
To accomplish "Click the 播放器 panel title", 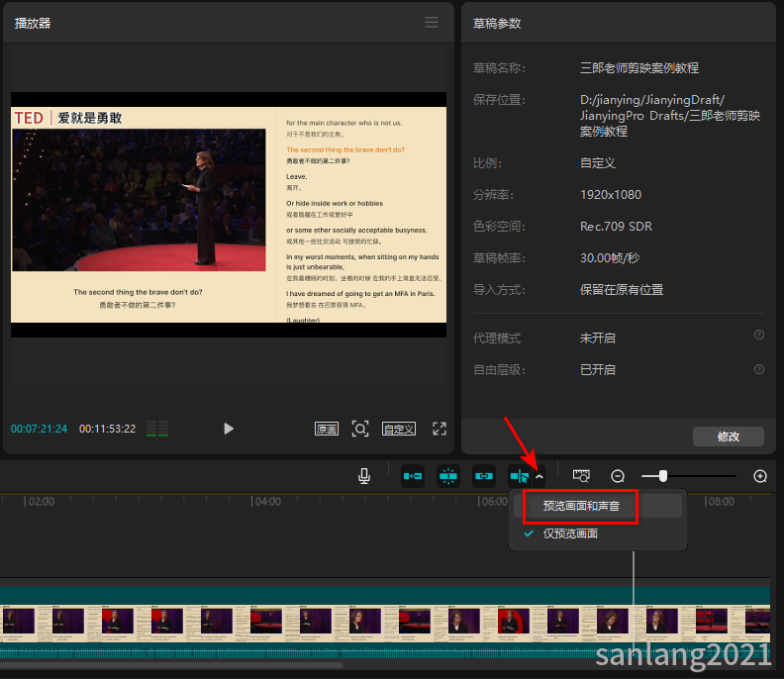I will [x=33, y=23].
